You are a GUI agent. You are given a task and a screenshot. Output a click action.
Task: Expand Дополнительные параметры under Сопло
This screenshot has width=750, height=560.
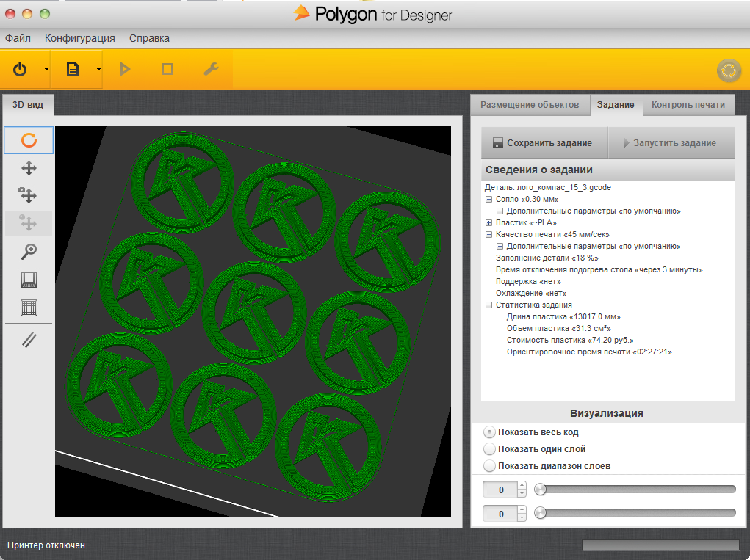pos(500,211)
